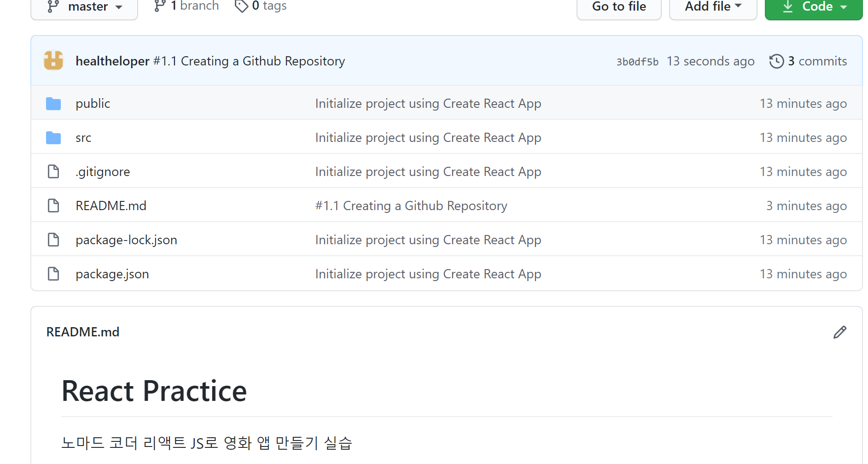Expand the Add file dropdown
868x464 pixels.
[x=713, y=7]
